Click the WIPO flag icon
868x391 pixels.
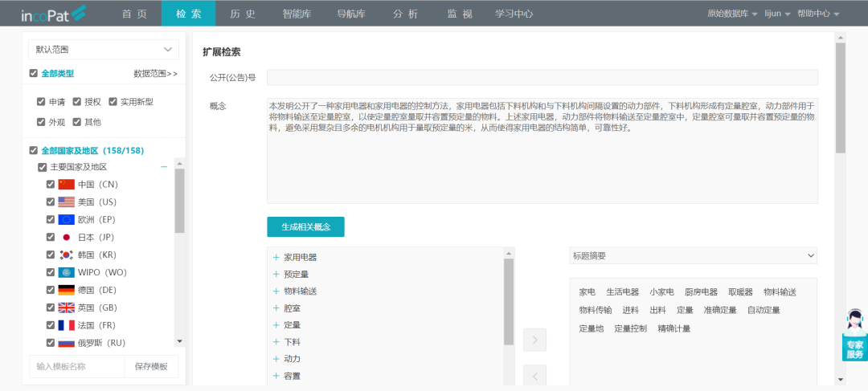click(x=66, y=272)
